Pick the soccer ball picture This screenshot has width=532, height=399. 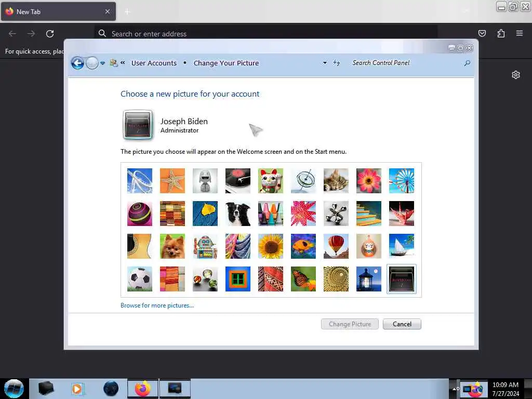[x=140, y=279]
